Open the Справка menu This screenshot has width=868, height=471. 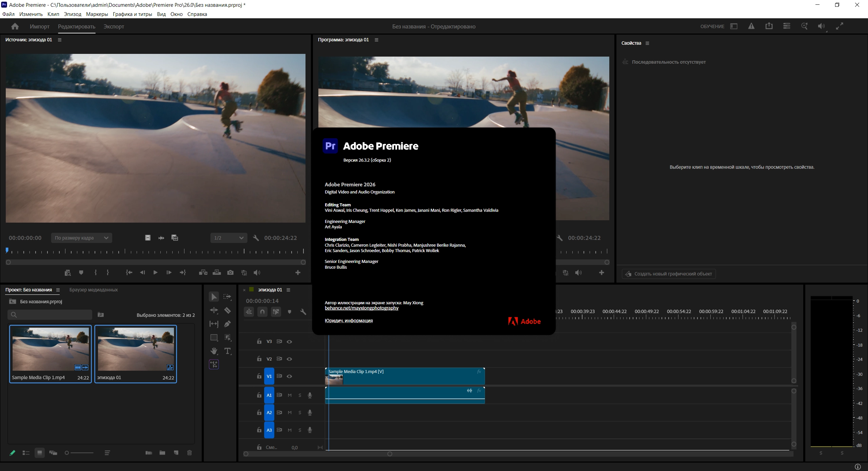pyautogui.click(x=197, y=14)
